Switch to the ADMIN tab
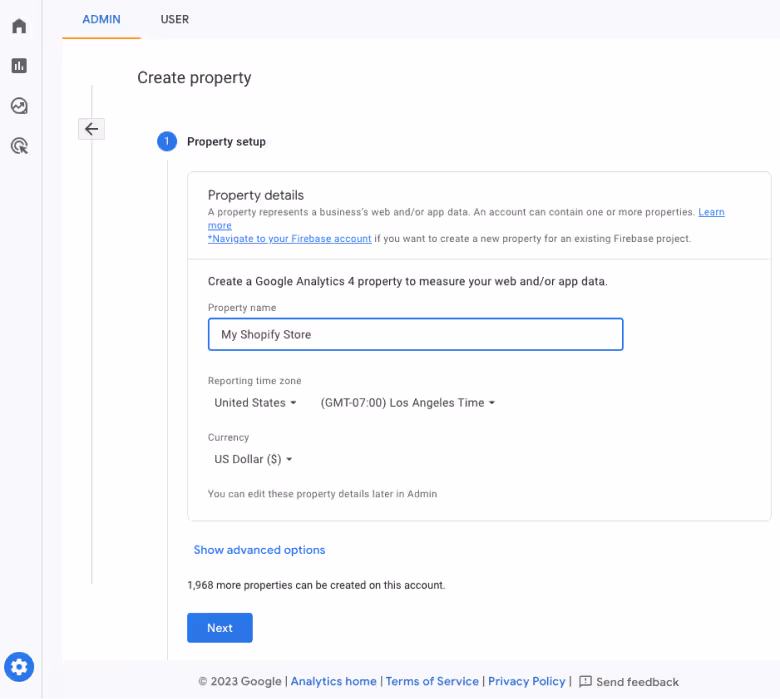Viewport: 780px width, 699px height. click(x=101, y=19)
